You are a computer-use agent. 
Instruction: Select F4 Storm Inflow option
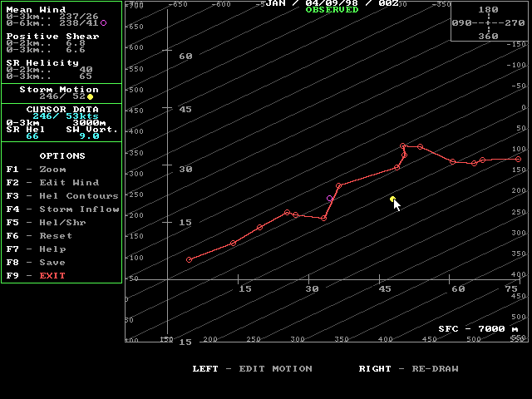[62, 209]
